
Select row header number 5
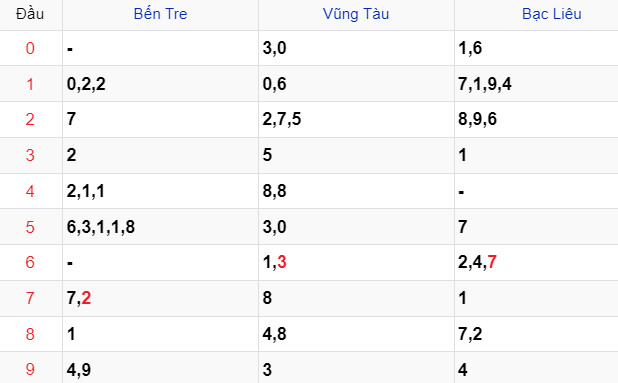pos(30,227)
